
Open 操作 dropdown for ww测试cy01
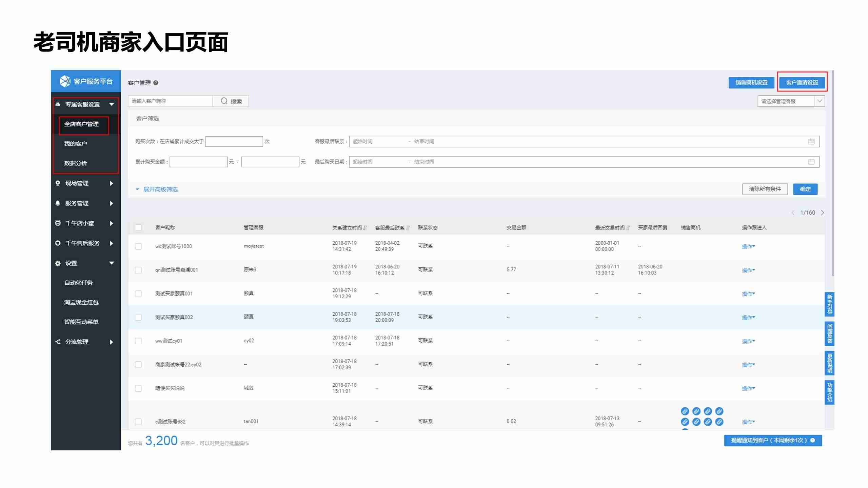pos(748,341)
